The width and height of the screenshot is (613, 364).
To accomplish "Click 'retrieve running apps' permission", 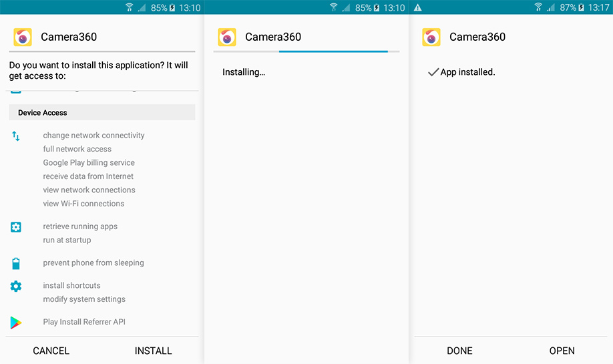I will coord(80,226).
